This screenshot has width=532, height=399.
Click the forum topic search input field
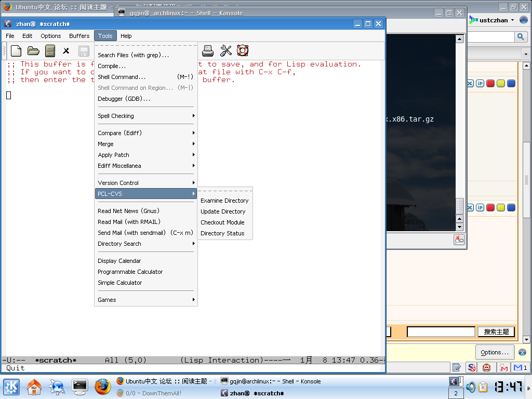[441, 332]
